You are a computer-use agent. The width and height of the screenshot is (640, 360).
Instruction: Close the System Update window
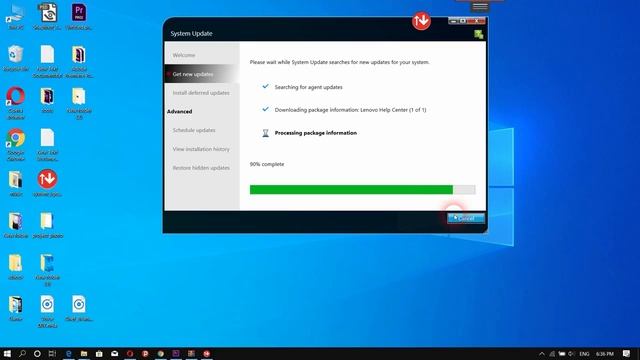(476, 21)
